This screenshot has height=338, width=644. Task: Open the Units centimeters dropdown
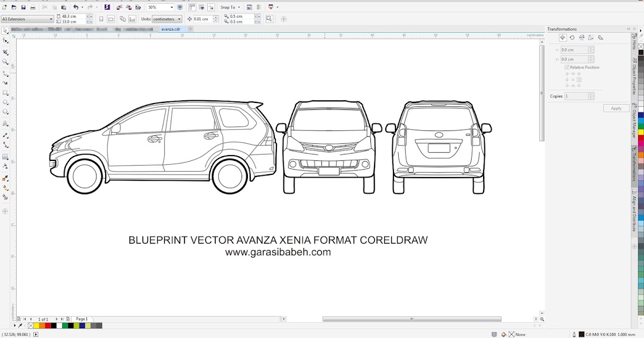[179, 19]
